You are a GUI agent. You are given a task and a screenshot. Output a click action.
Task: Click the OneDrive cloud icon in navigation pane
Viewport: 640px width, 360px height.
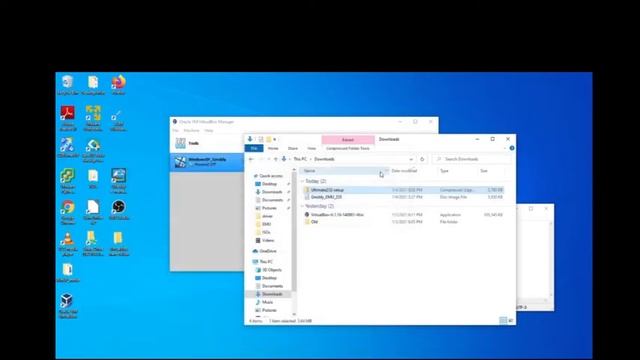[x=255, y=251]
